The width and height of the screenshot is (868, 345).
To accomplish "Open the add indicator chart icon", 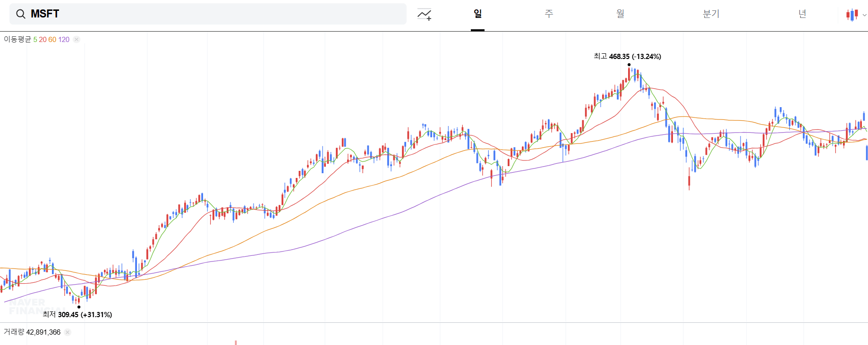I will click(x=424, y=15).
